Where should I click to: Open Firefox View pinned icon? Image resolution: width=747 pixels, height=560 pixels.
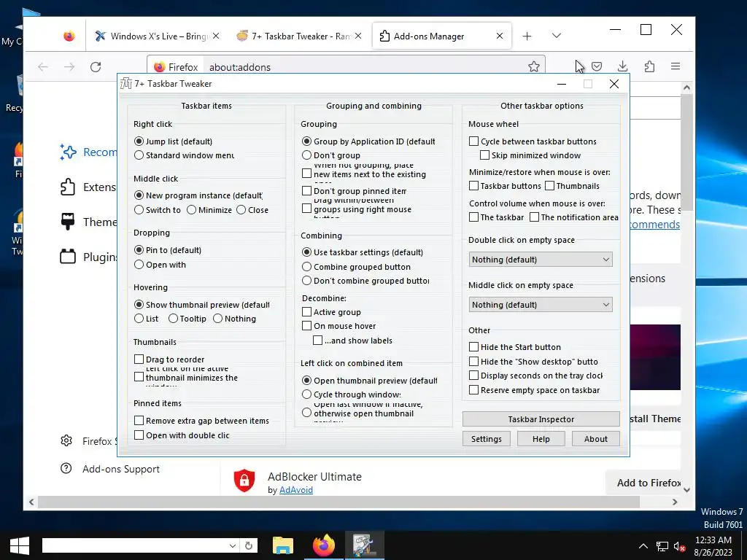pyautogui.click(x=69, y=36)
